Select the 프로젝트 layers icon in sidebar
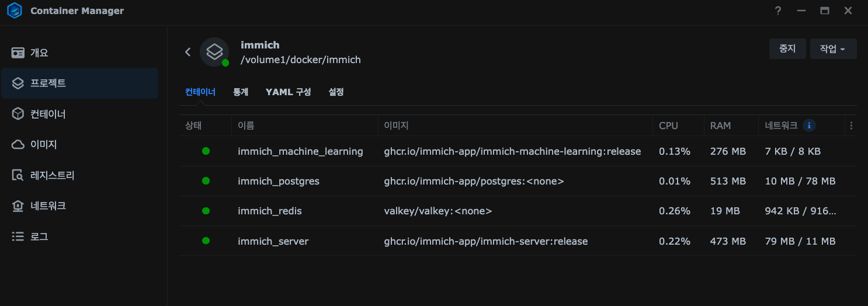The width and height of the screenshot is (868, 306). tap(18, 83)
